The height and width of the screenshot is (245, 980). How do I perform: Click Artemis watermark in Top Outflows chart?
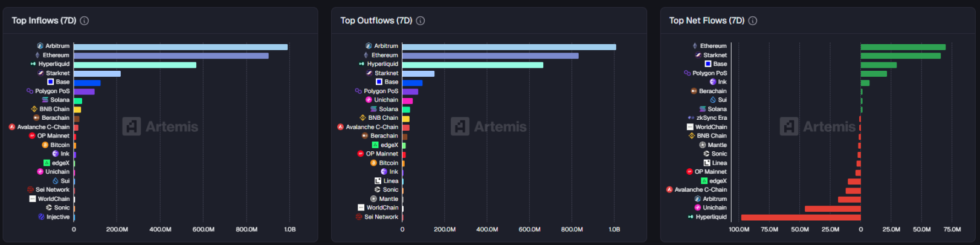coord(489,126)
